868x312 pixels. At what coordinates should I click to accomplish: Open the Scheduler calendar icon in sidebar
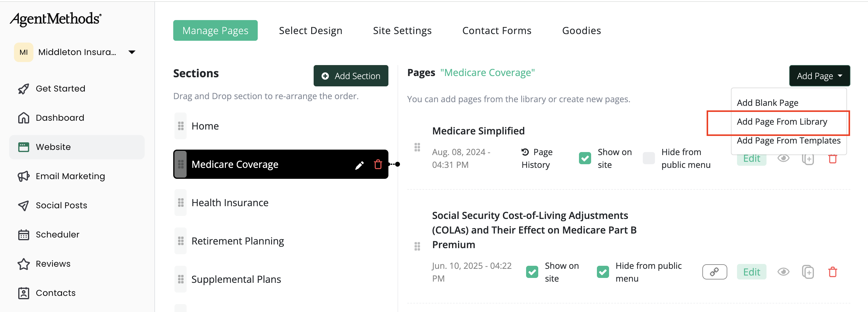click(23, 234)
